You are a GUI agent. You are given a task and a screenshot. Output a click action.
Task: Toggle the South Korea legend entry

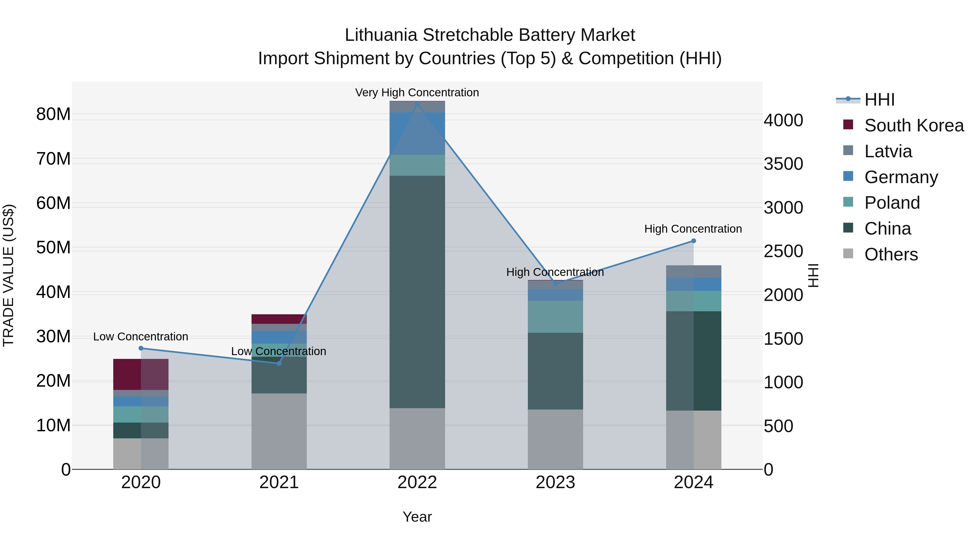pyautogui.click(x=903, y=125)
